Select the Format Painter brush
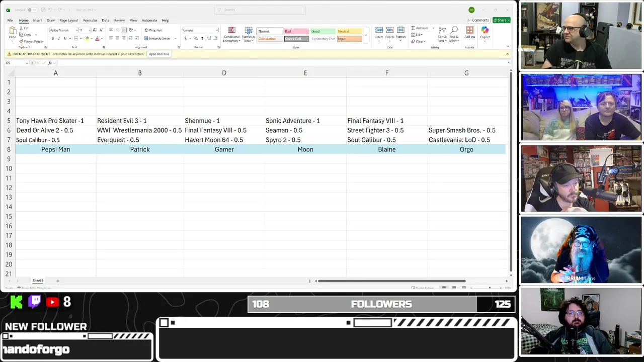Image resolution: width=644 pixels, height=362 pixels. click(x=22, y=41)
